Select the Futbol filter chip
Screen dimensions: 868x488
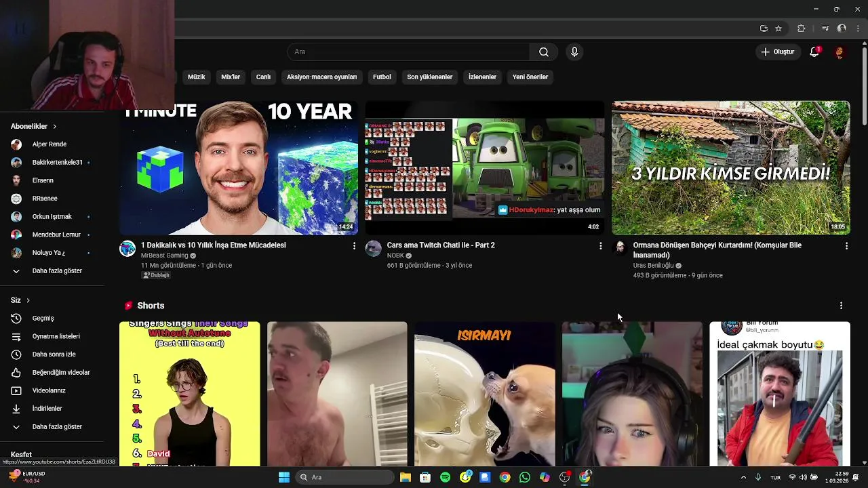pos(382,77)
